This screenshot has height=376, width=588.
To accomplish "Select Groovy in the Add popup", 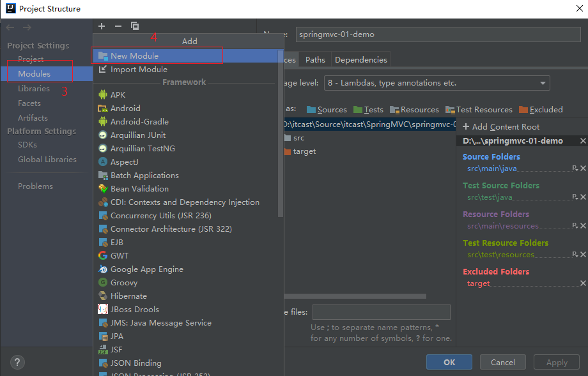I will coord(123,282).
